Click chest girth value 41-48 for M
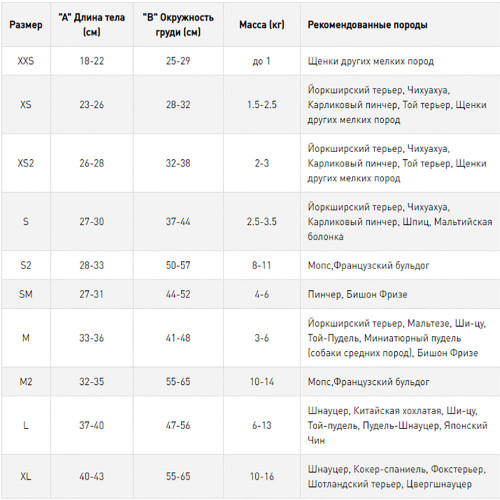Image resolution: width=500 pixels, height=500 pixels. pyautogui.click(x=178, y=338)
